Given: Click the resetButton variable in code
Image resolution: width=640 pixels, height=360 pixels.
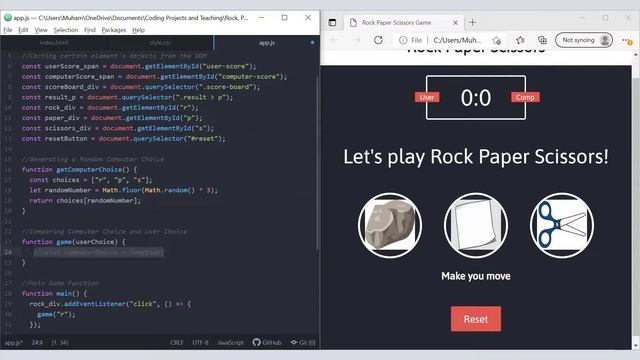Looking at the screenshot, I should point(66,138).
